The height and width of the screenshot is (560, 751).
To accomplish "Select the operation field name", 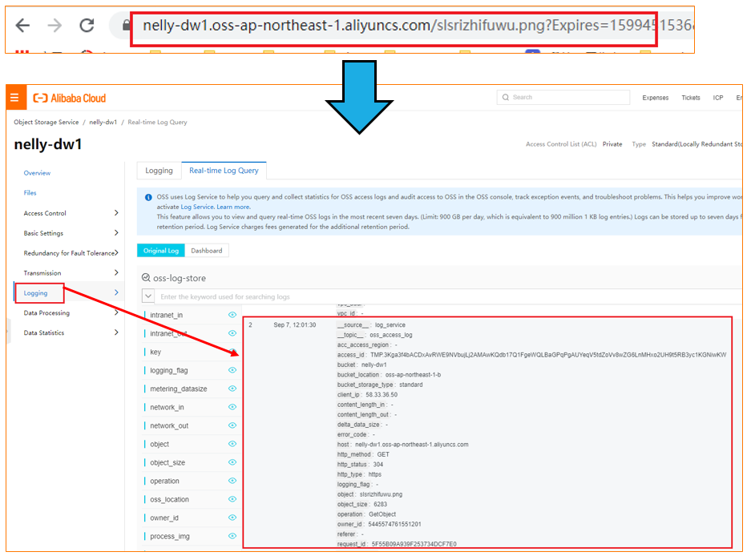I will 164,481.
